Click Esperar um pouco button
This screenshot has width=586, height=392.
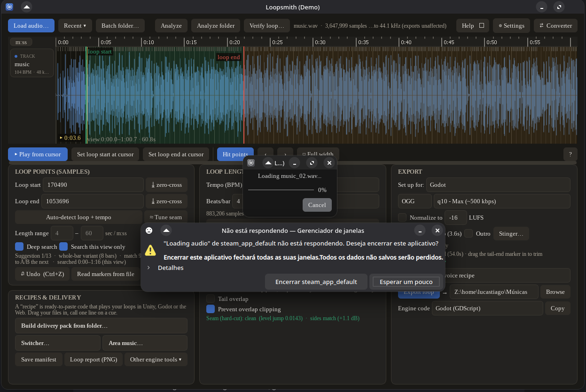406,282
